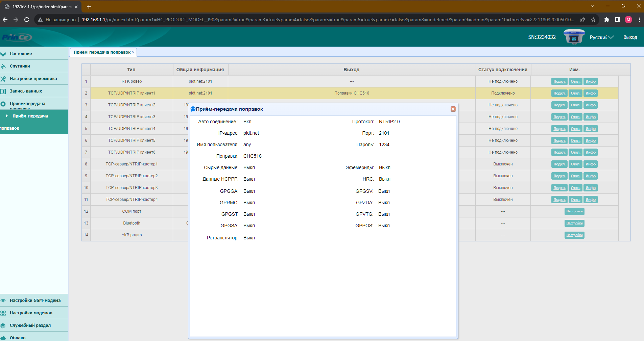Click the Тип column header

pos(132,70)
